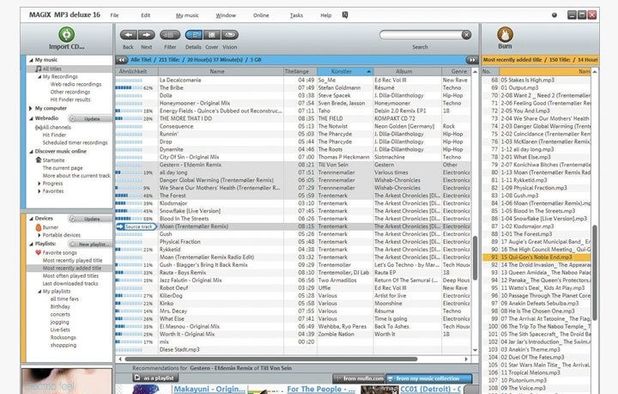Click the Burn disc icon
This screenshot has height=394, width=618.
click(505, 34)
